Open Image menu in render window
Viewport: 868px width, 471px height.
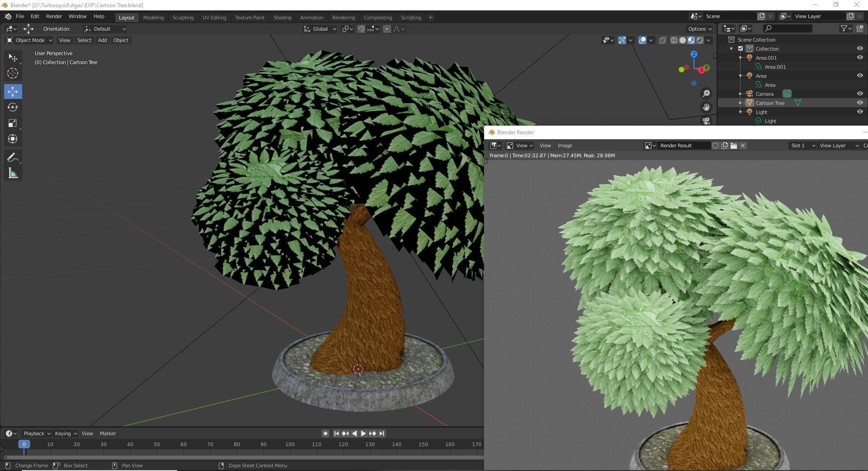pyautogui.click(x=565, y=146)
